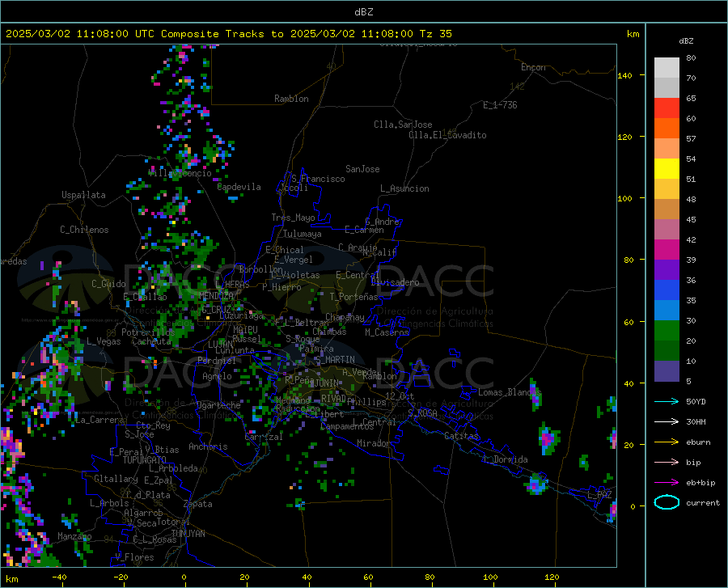728x588 pixels.
Task: Pick the red swatch in dBZ scale
Action: point(667,108)
